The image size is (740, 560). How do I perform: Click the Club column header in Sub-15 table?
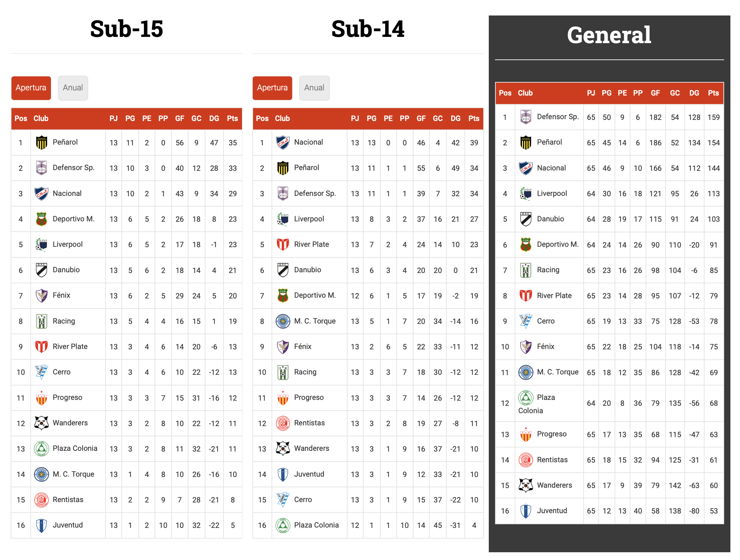click(x=41, y=118)
